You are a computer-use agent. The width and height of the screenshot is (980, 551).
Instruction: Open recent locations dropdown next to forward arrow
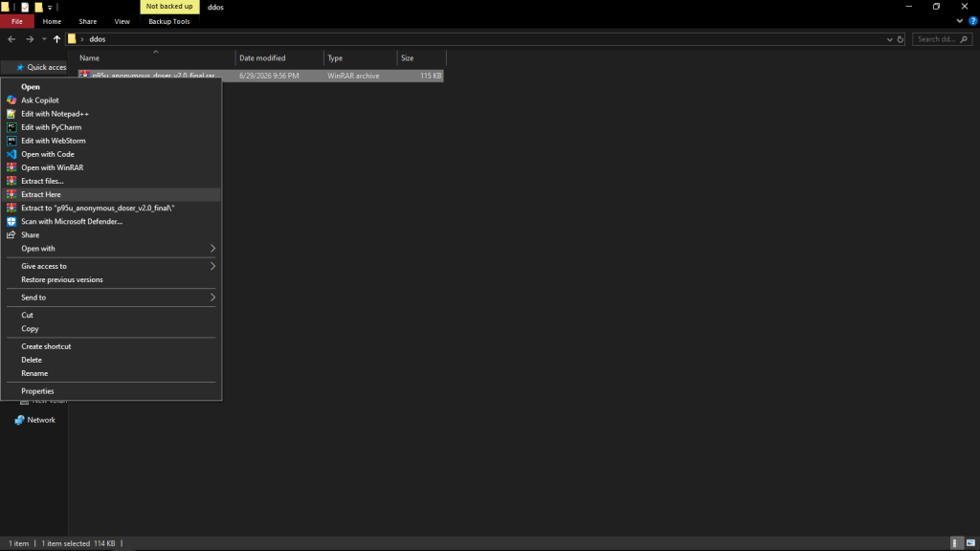click(44, 39)
